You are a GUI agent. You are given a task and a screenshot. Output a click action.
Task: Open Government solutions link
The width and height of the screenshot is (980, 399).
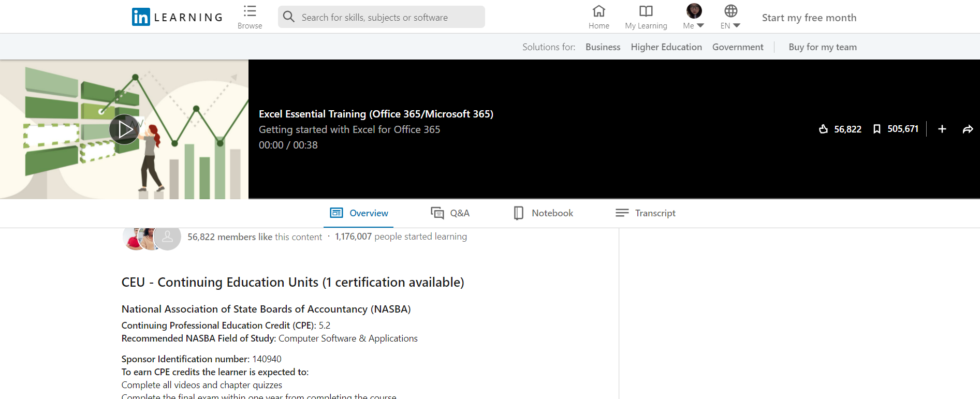(738, 47)
